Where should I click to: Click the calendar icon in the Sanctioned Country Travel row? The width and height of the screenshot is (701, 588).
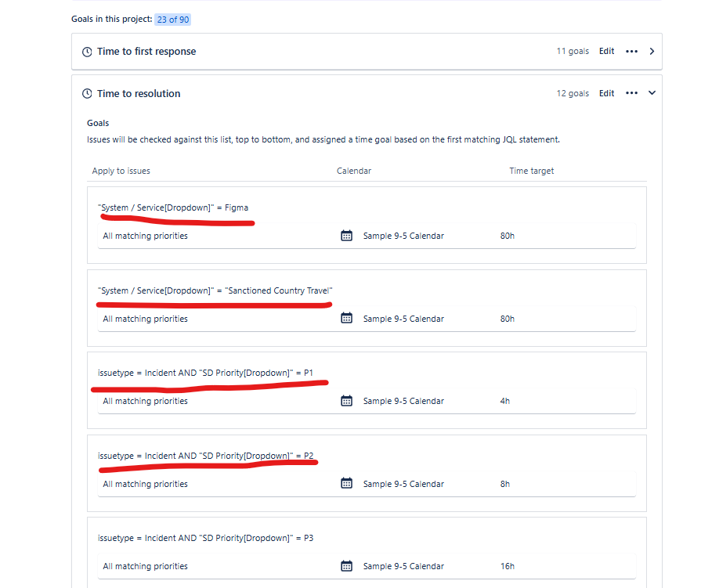[x=346, y=318]
